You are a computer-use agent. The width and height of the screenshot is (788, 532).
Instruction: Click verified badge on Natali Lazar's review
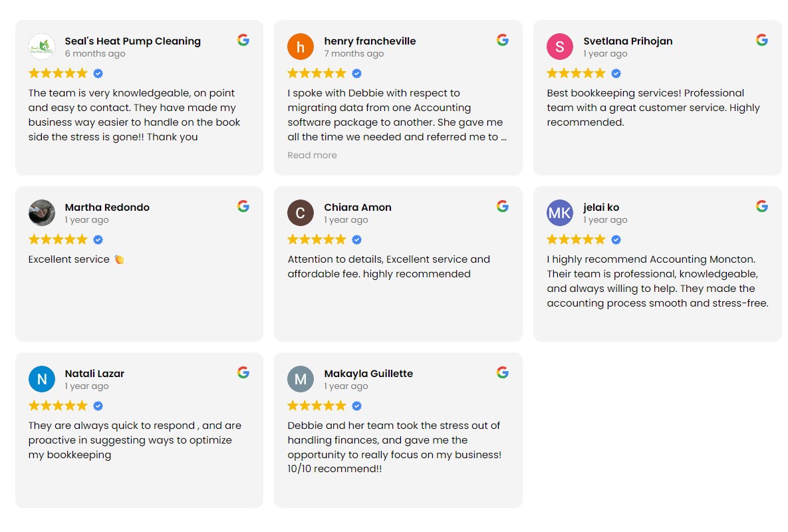[x=98, y=406]
